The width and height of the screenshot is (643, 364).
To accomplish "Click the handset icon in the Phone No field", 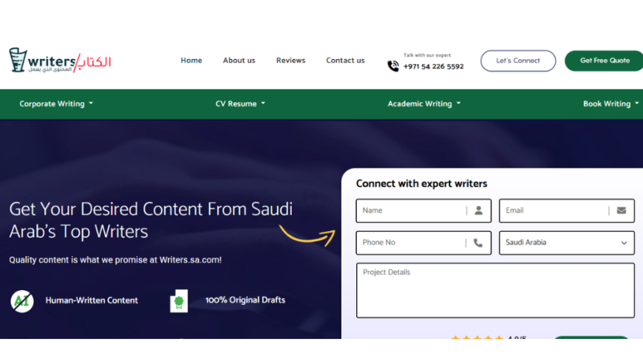I will pyautogui.click(x=477, y=243).
